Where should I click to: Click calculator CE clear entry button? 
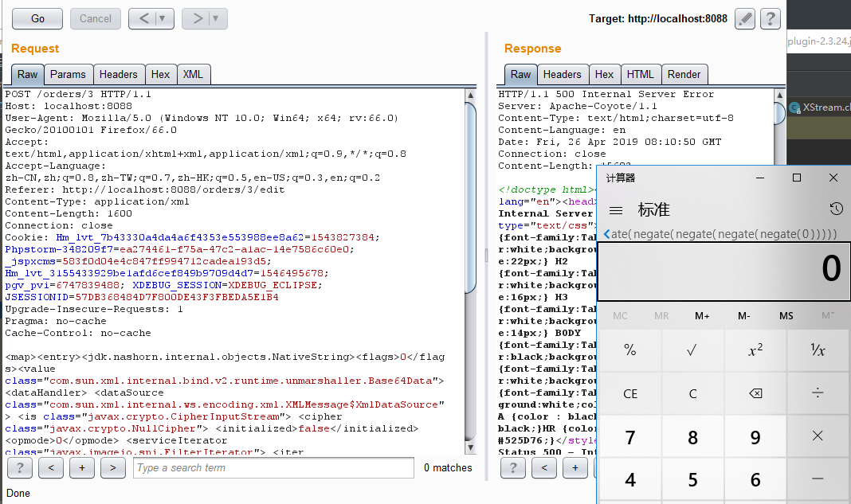click(x=630, y=393)
